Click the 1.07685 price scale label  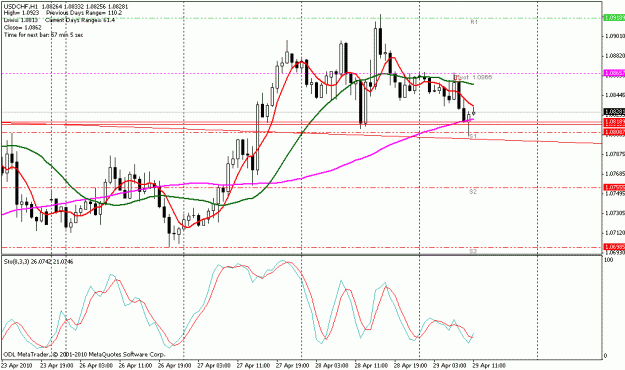(615, 174)
